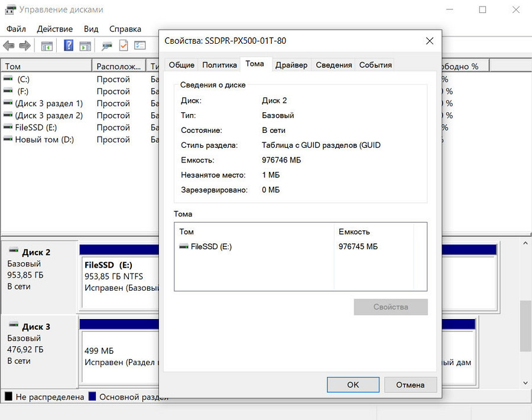Select the (F:) volume row
The width and height of the screenshot is (532, 420).
tap(80, 91)
